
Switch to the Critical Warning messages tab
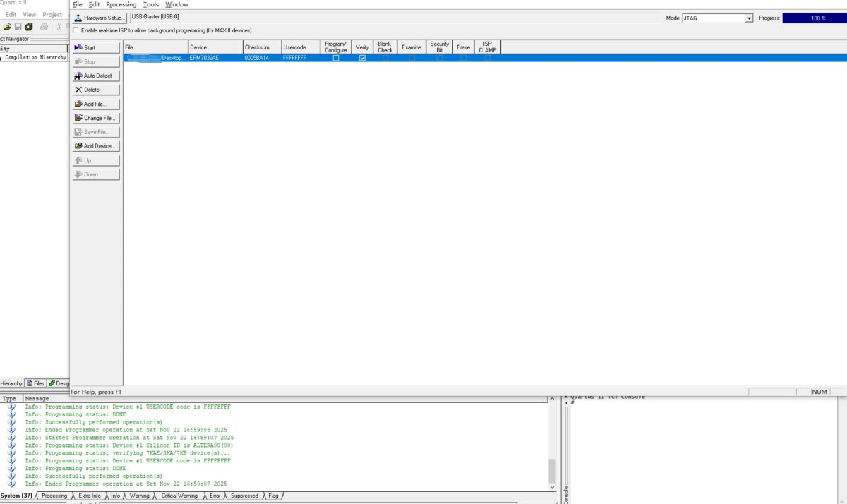click(x=179, y=496)
